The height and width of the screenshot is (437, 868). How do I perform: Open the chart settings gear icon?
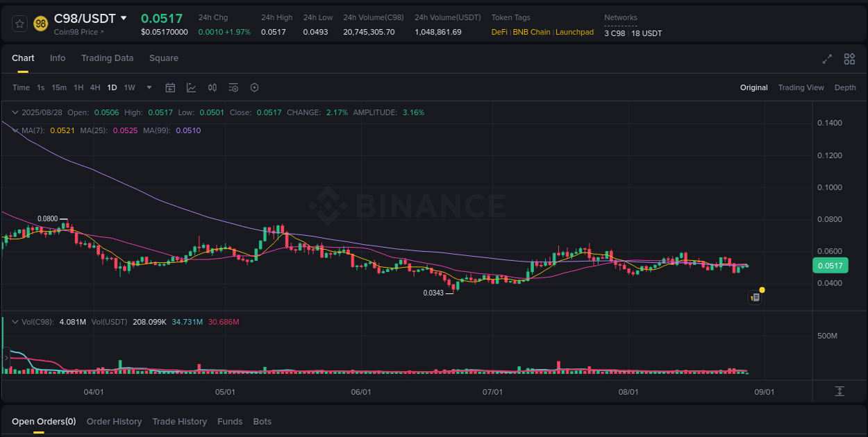point(254,87)
